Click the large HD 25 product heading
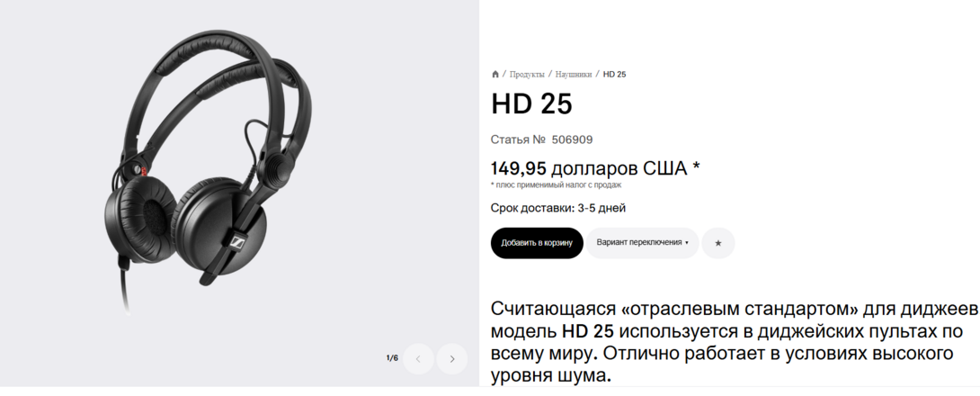 pyautogui.click(x=532, y=104)
